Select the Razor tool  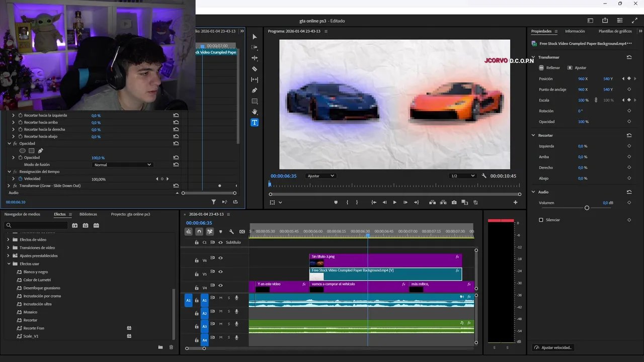[255, 69]
